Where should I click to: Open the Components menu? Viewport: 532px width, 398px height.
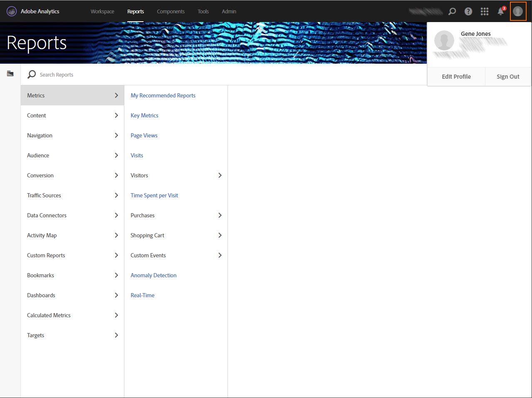(x=171, y=11)
